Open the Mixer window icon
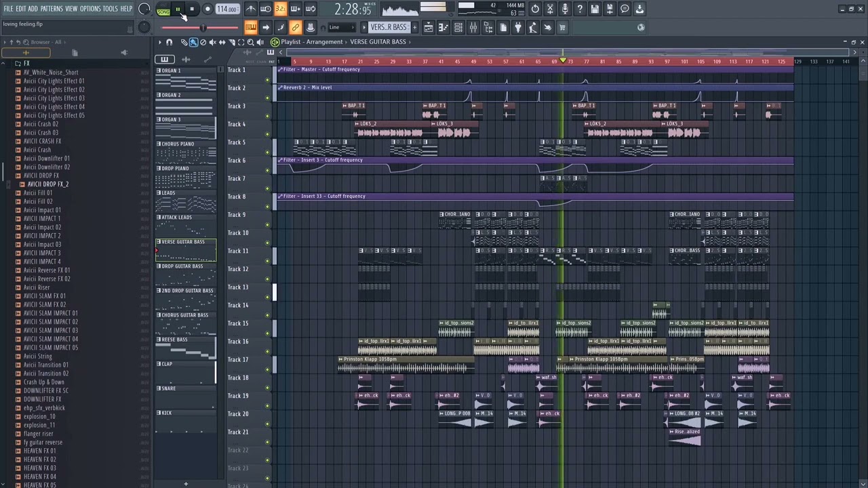 pyautogui.click(x=473, y=27)
